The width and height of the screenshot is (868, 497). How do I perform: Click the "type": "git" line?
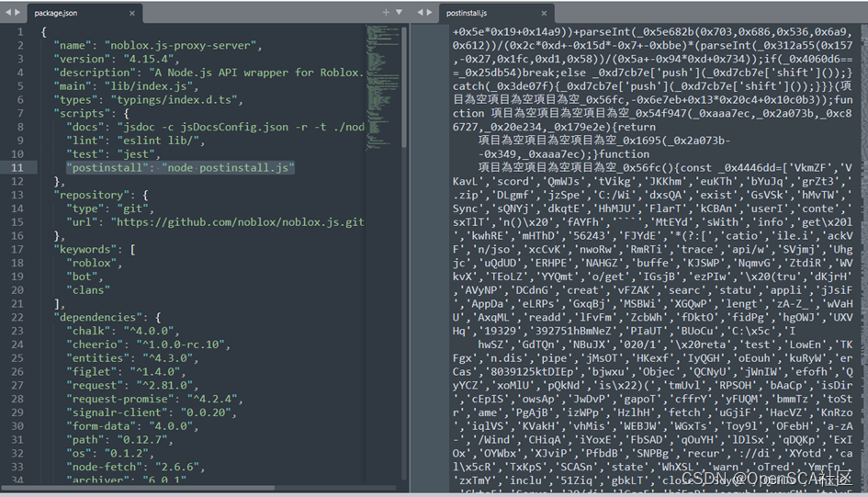[110, 209]
